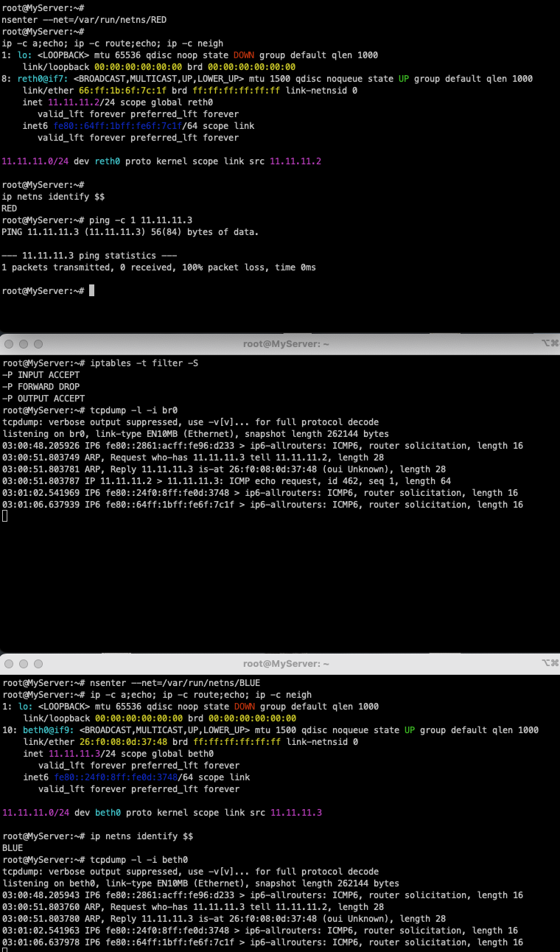Click the 'BLUE' namespace output line
The image size is (560, 952).
point(13,848)
